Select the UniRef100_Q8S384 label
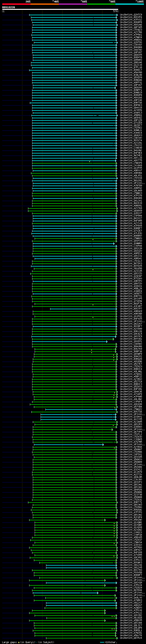This screenshot has height=644, width=146. coord(131,623)
